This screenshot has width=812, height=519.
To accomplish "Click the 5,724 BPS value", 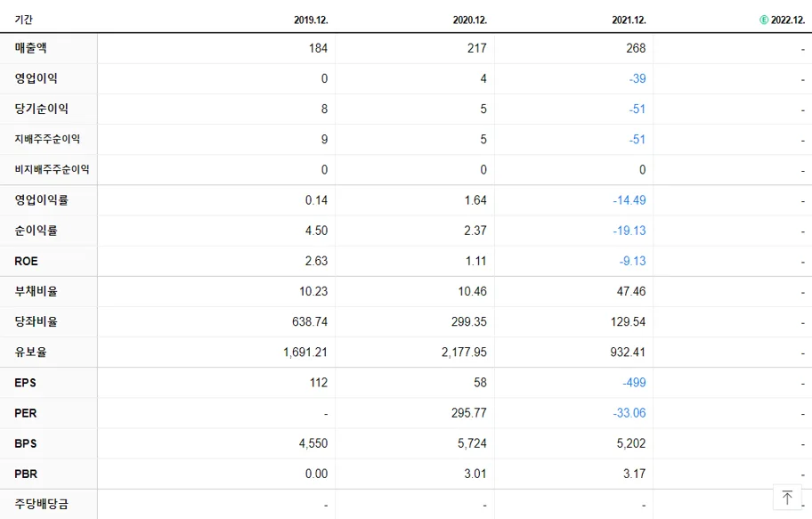I will click(472, 443).
